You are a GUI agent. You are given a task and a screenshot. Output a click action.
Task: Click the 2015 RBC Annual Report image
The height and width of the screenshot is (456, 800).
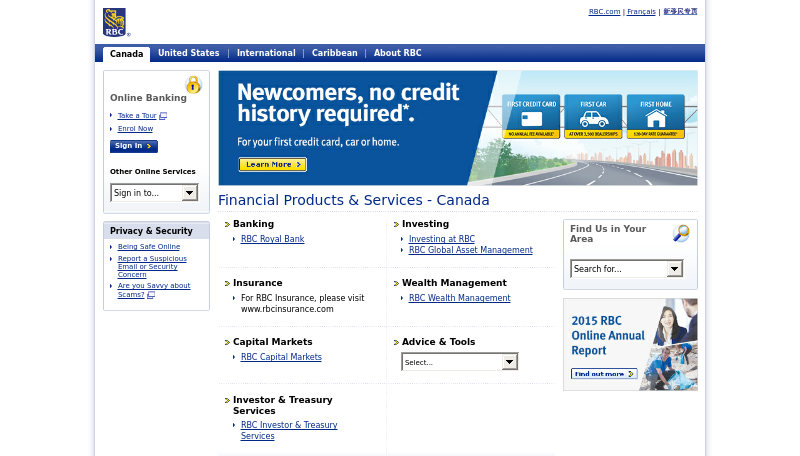point(630,345)
